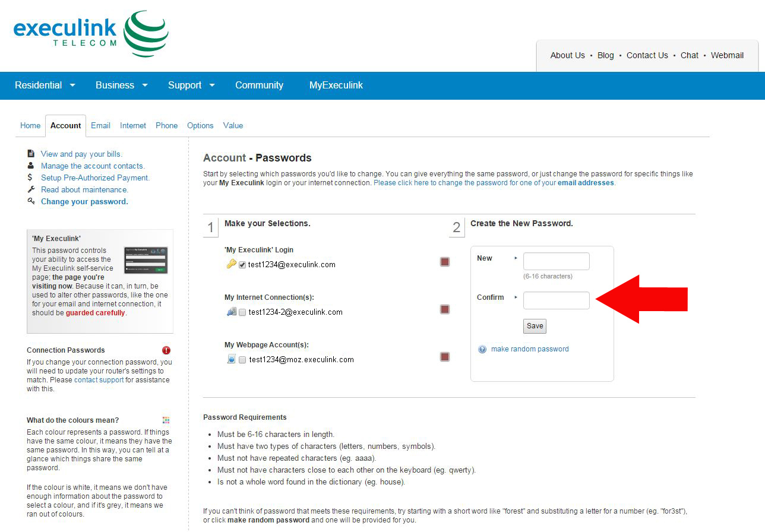Image resolution: width=765 pixels, height=532 pixels.
Task: Switch to the Phone tab
Action: [x=167, y=125]
